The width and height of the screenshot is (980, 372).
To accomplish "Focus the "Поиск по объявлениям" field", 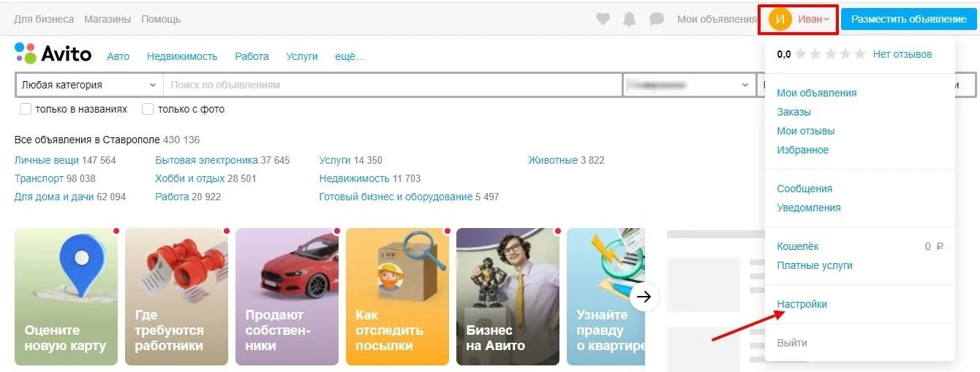I will point(393,85).
